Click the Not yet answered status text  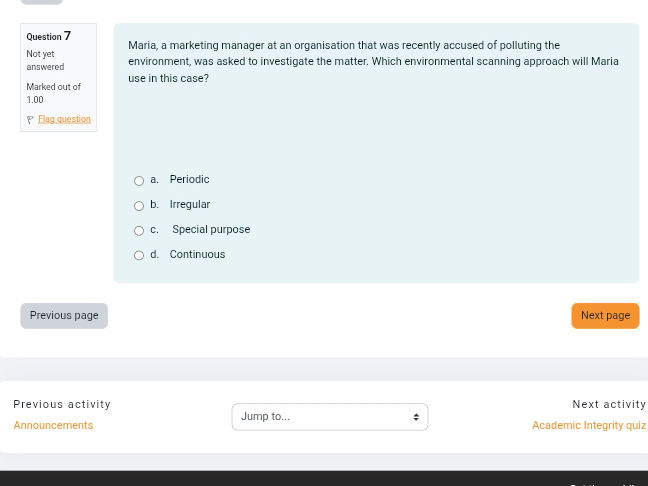(45, 60)
